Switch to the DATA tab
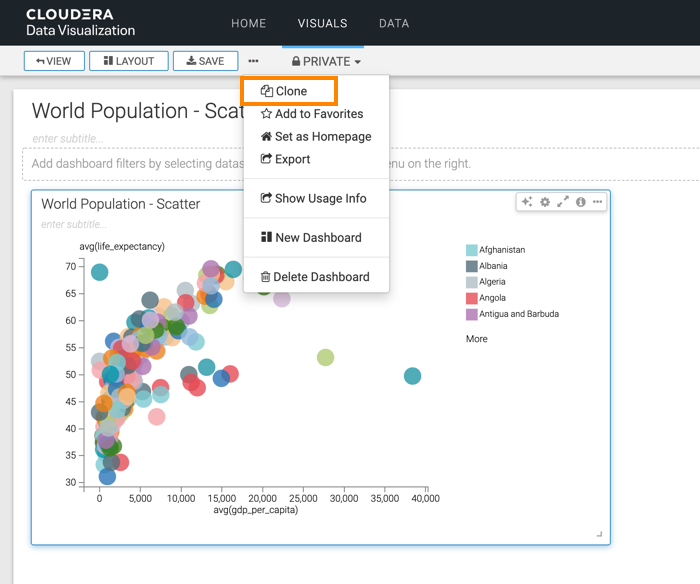Image resolution: width=700 pixels, height=584 pixels. (x=393, y=23)
